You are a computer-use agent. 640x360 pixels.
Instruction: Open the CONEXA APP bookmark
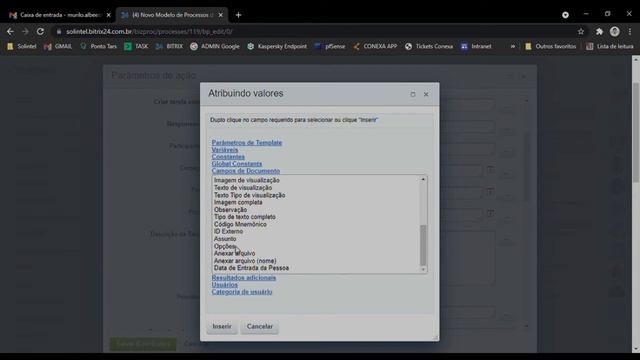[x=375, y=47]
